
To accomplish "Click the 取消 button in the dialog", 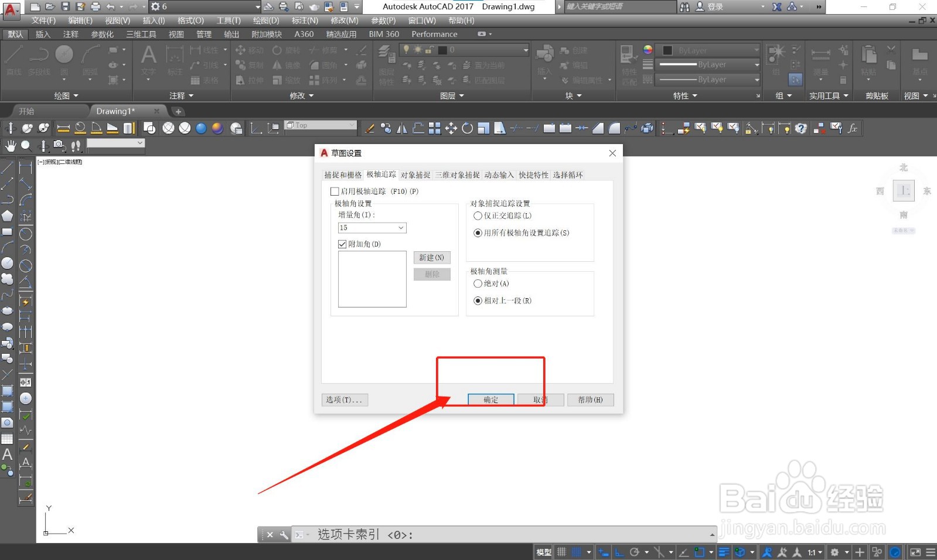I will 541,399.
